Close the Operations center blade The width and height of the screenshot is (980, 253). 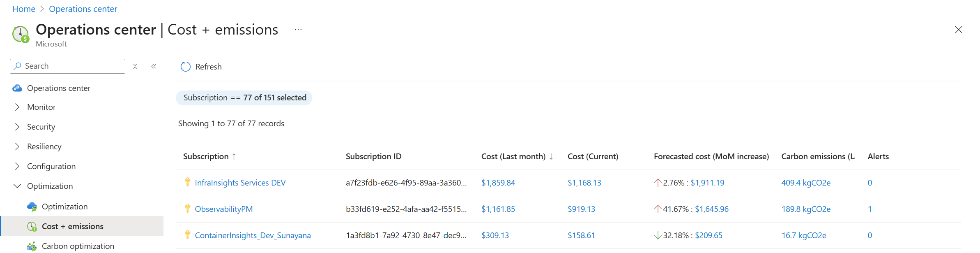click(x=958, y=30)
